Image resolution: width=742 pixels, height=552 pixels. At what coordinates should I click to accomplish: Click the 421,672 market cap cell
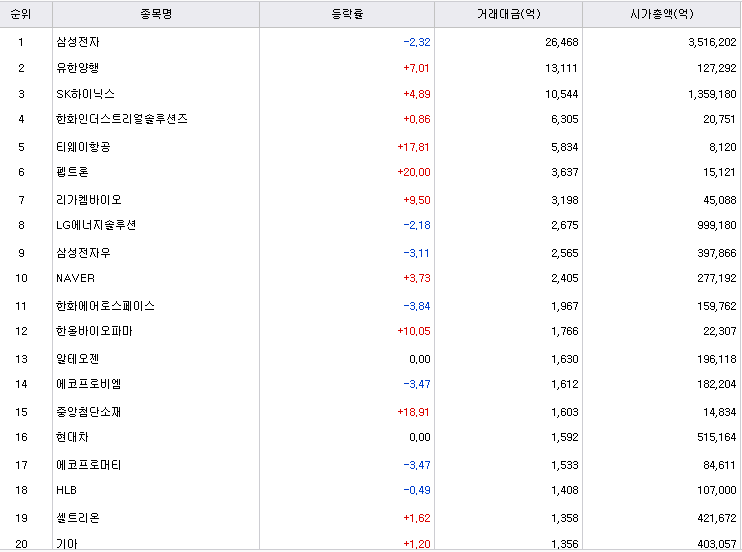coord(717,518)
